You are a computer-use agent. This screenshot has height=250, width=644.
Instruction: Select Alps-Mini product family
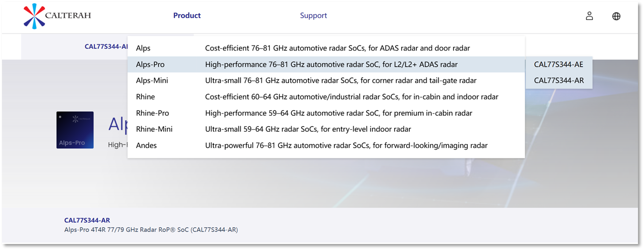pyautogui.click(x=326, y=81)
